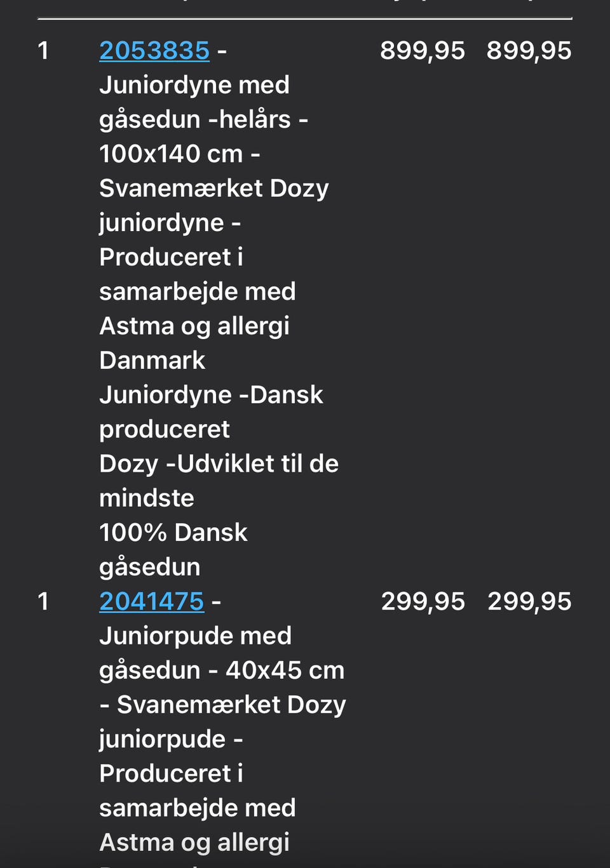Click the 'Danmark' text line
Image resolution: width=610 pixels, height=868 pixels.
[x=152, y=360]
